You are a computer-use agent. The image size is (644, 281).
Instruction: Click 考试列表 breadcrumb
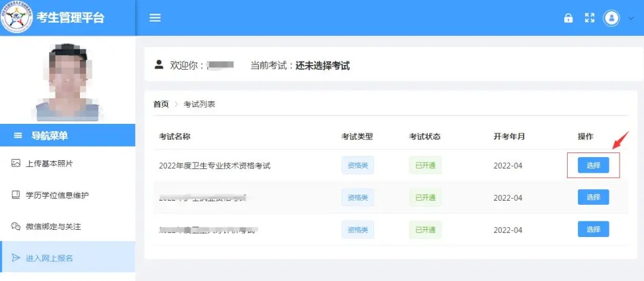tap(199, 104)
